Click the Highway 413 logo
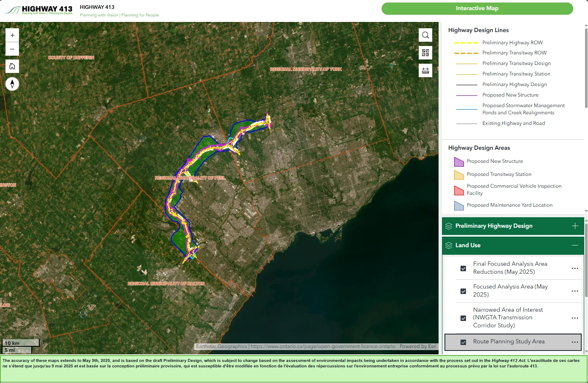The height and width of the screenshot is (383, 588). pos(39,10)
